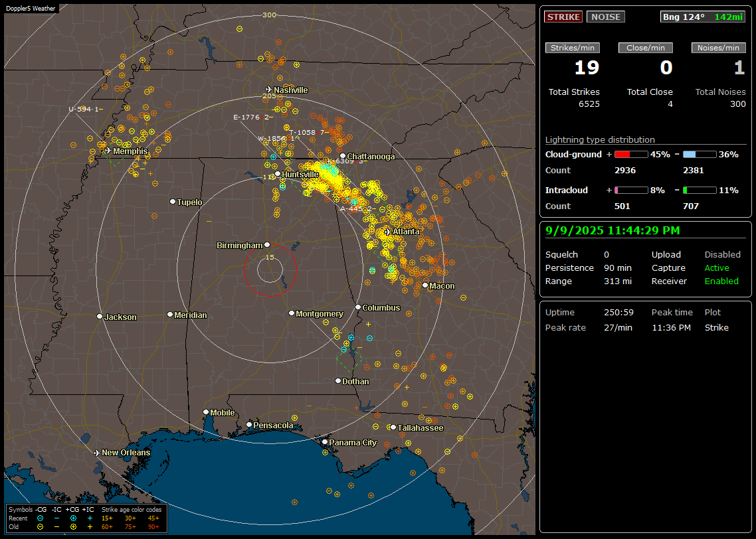756x539 pixels.
Task: Click the Capture status Active
Action: click(x=716, y=268)
